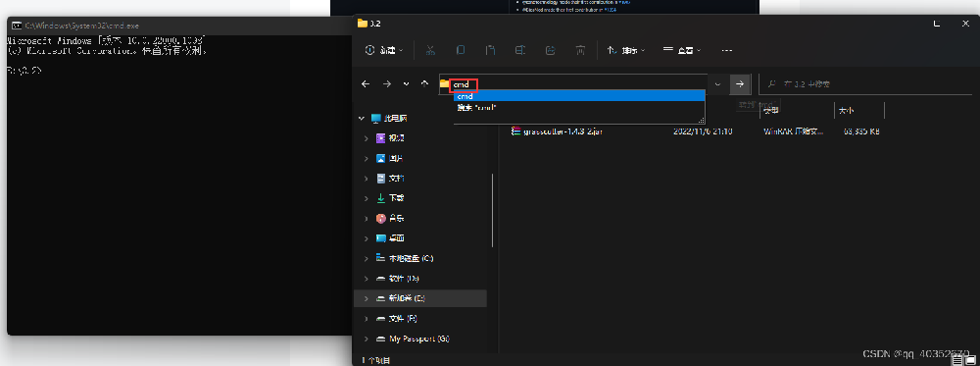The width and height of the screenshot is (980, 366).
Task: Open selected drive (E:) in sidebar
Action: (x=420, y=298)
